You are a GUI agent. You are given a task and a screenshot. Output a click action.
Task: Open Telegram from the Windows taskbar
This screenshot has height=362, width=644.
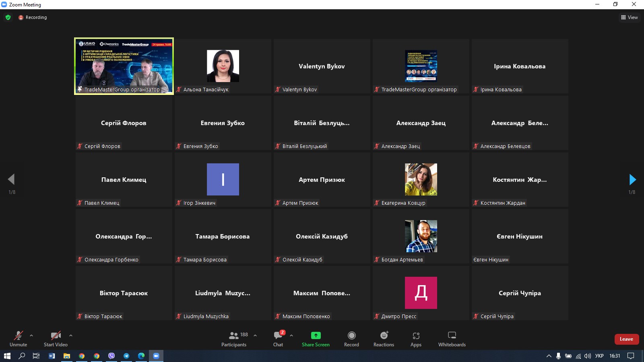tap(126, 356)
